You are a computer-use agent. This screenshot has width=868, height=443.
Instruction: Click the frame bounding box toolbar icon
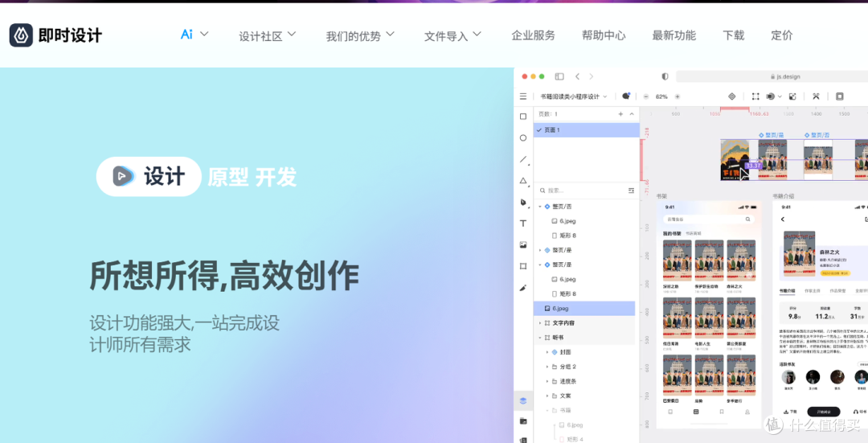point(755,96)
